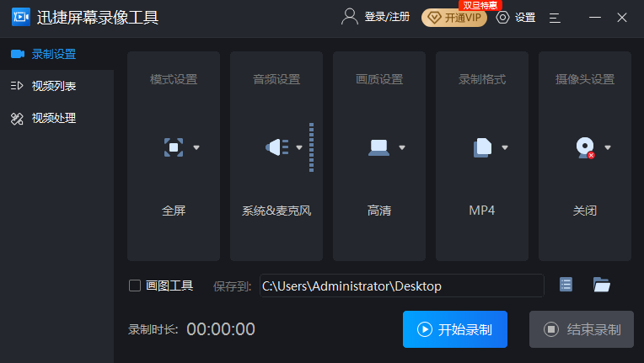Click the HD quality laptop icon
644x363 pixels.
coord(378,147)
